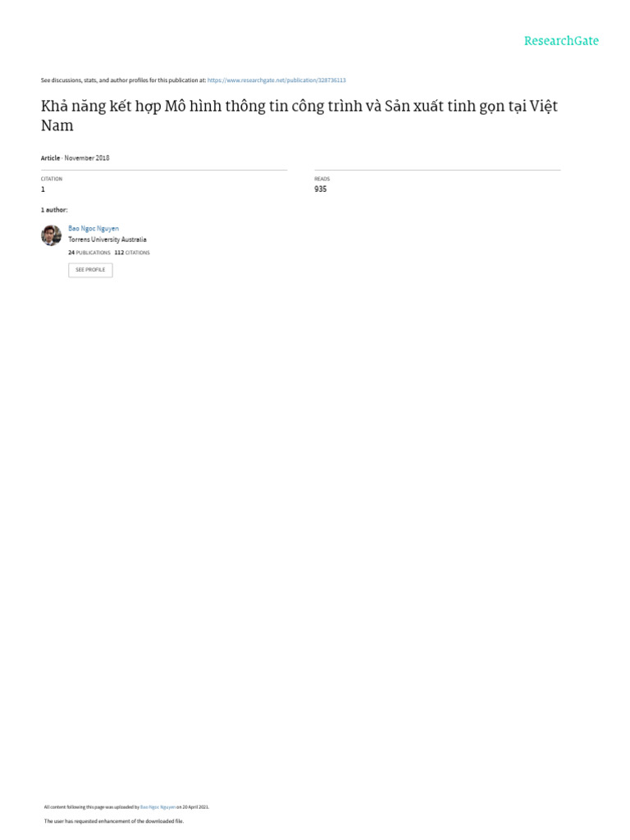Open the researchgate.net publication URL link
Screen dimensions: 630x840
click(276, 80)
